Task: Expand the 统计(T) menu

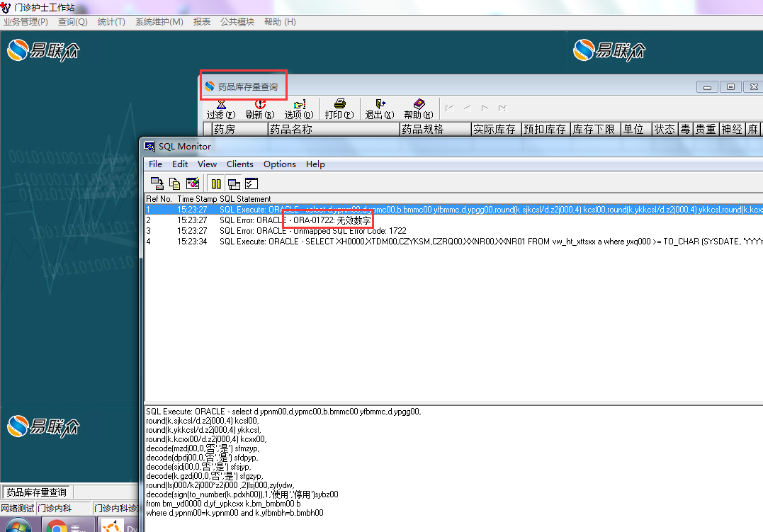Action: point(111,22)
